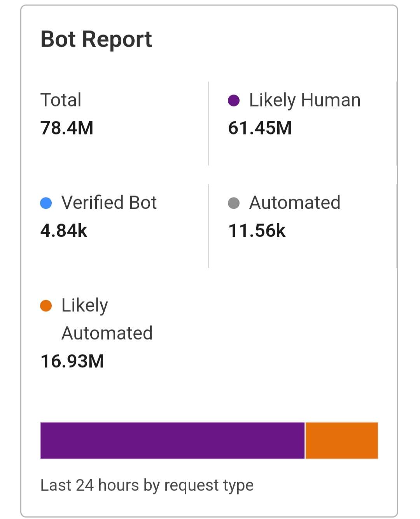Viewport: 420px width, 519px height.
Task: Click the 78.4M total value
Action: coord(67,128)
